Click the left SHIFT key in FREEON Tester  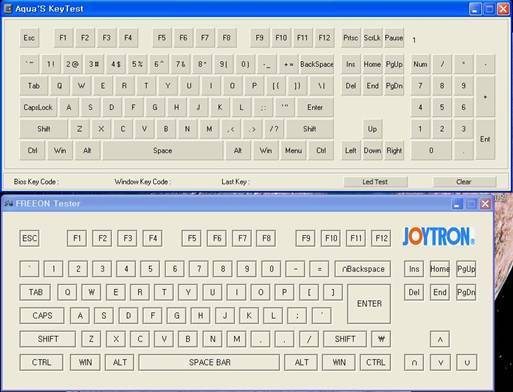tap(48, 339)
